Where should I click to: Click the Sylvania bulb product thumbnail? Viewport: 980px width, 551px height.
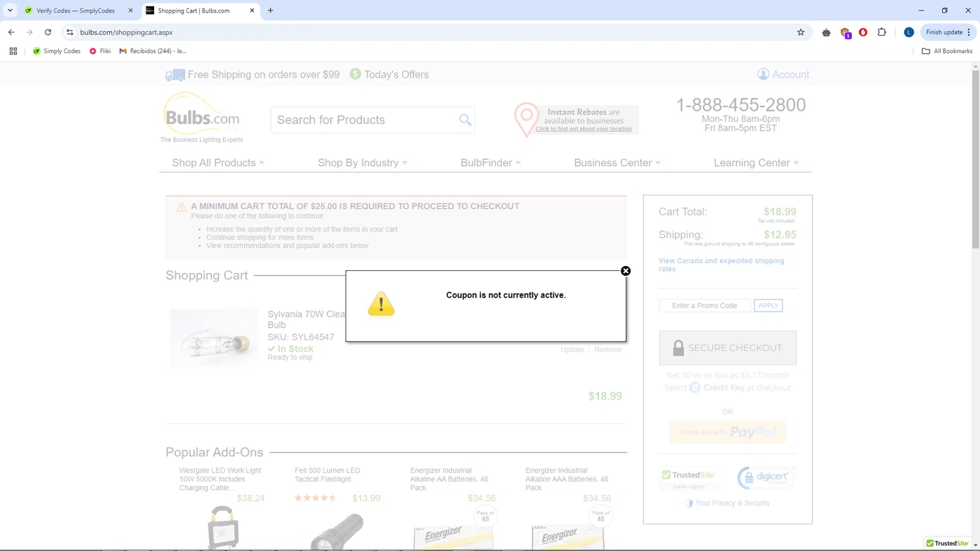[214, 338]
